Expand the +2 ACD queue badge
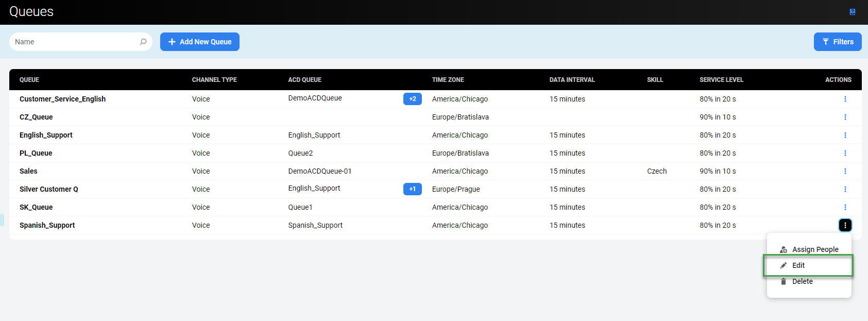868x321 pixels. pos(412,99)
